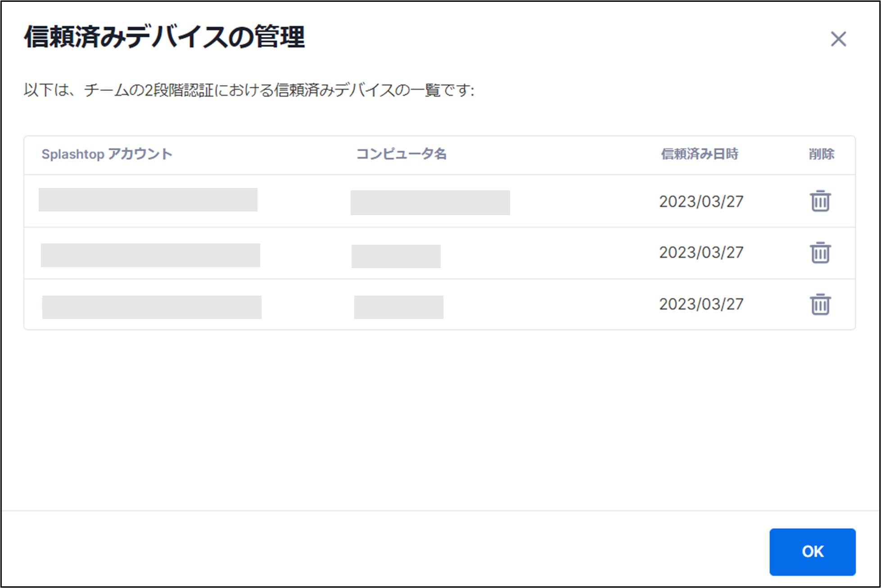Click third row's redacted computer name cell
This screenshot has width=881, height=588.
click(398, 307)
